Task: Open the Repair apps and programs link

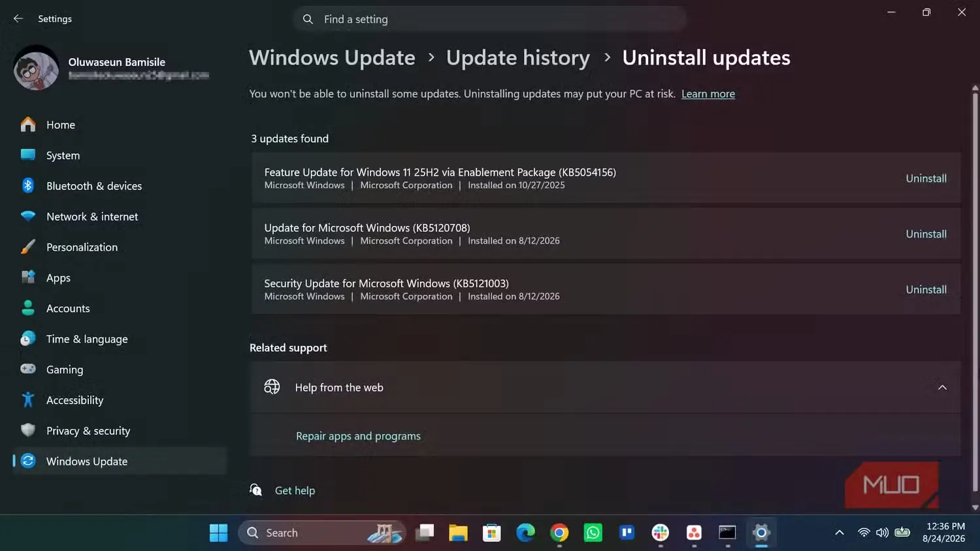Action: [358, 436]
